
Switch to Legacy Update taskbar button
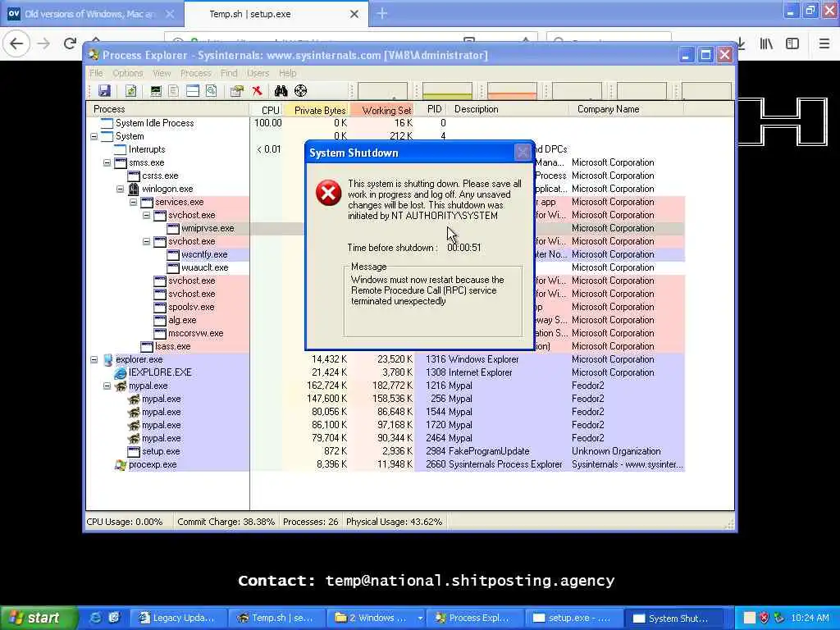tap(178, 618)
